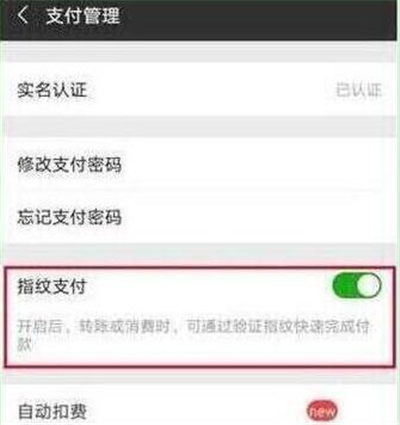Click empty area of 忘记支付密码 row
Image resolution: width=400 pixels, height=425 pixels.
[x=257, y=217]
